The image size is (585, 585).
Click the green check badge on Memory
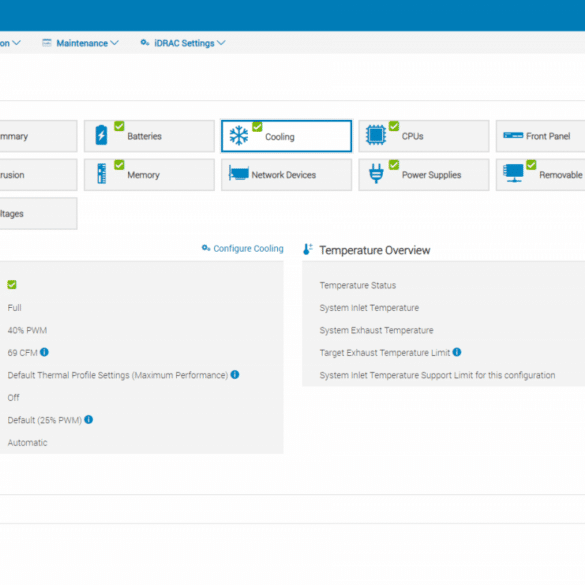point(119,165)
